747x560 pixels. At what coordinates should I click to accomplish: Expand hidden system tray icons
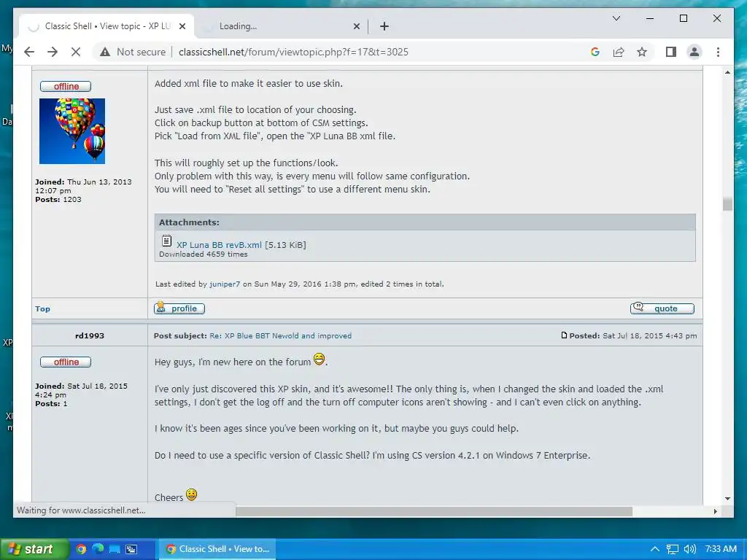[x=654, y=549]
